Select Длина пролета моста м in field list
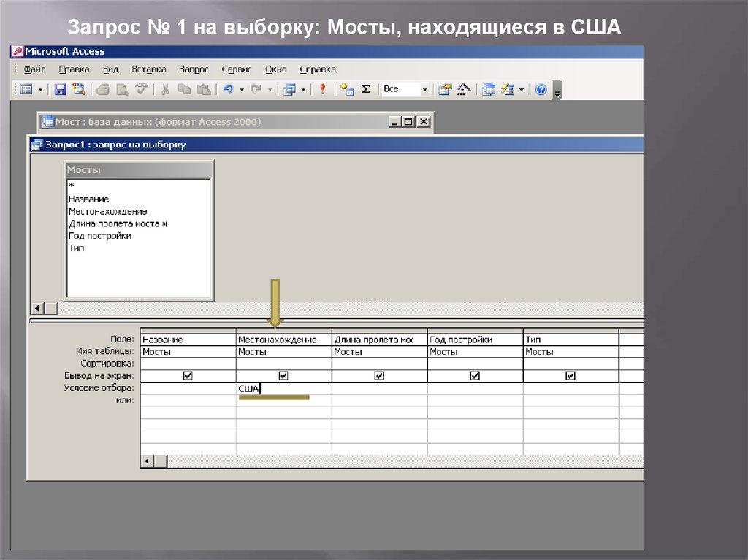748x560 pixels. click(x=118, y=223)
